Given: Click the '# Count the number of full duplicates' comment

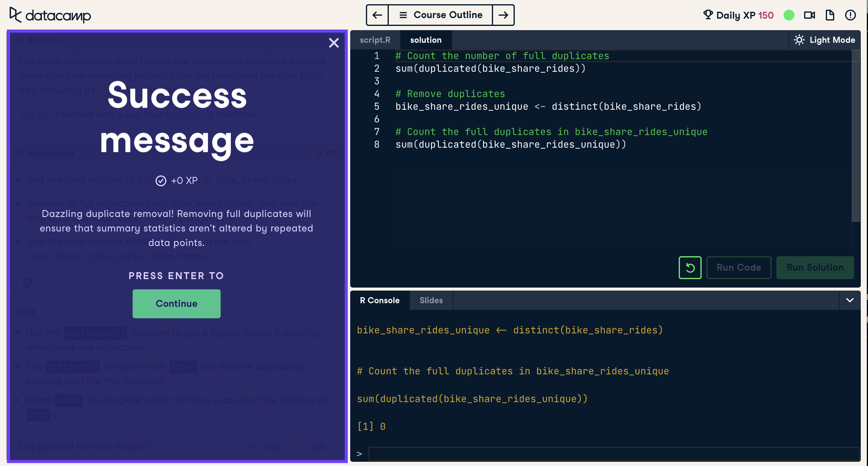Looking at the screenshot, I should click(502, 55).
